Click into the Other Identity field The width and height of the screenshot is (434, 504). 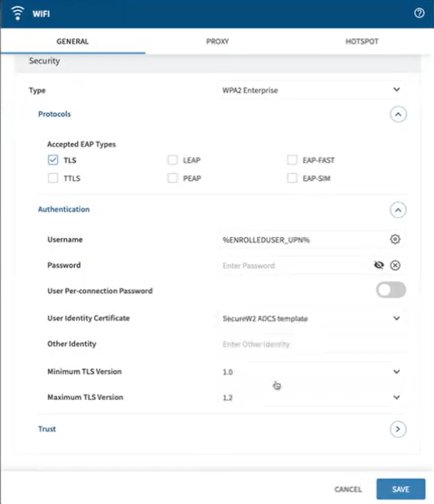pos(311,344)
